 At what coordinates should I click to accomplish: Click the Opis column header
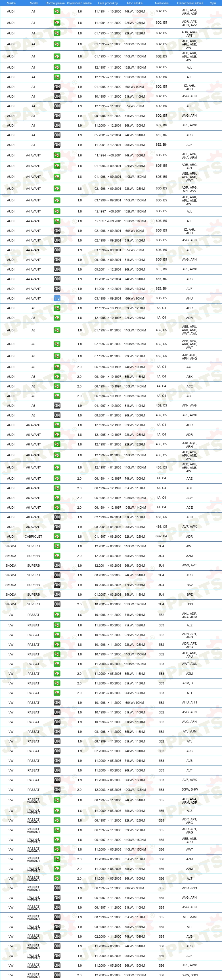213,3
